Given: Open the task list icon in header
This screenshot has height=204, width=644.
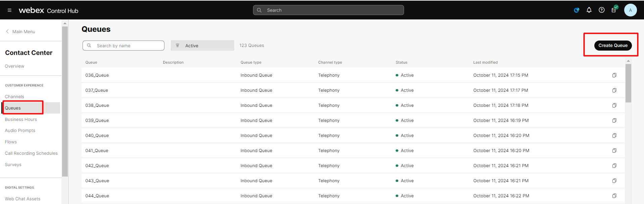Looking at the screenshot, I should 614,9.
